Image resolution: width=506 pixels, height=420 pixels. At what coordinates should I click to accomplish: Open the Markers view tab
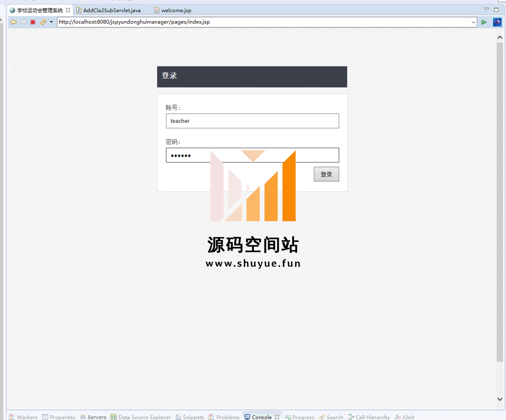[24, 417]
